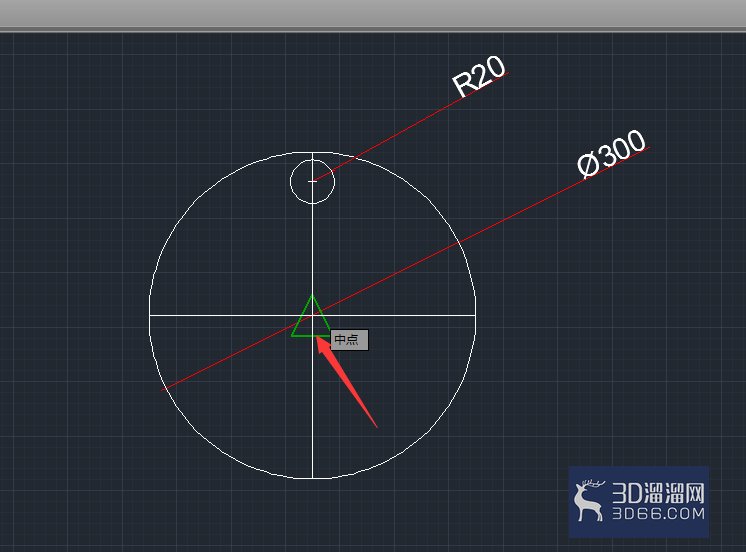Viewport: 746px width, 552px height.
Task: Select the Ø300 diameter dimension text
Action: 612,154
